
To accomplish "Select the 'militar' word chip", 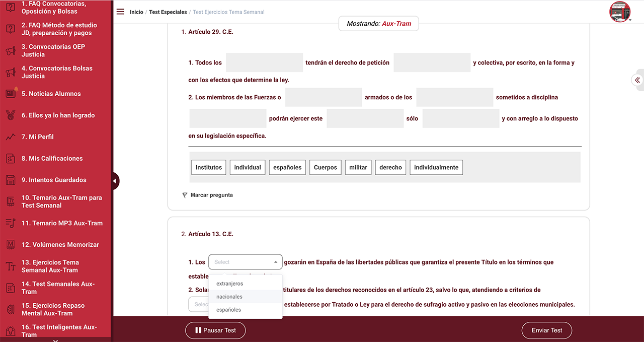I will pyautogui.click(x=358, y=167).
